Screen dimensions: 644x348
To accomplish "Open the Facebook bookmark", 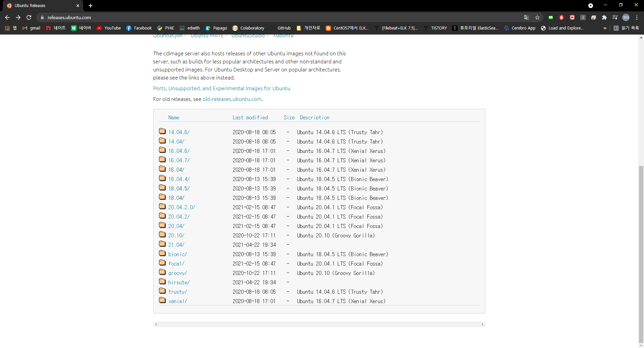I will point(139,28).
